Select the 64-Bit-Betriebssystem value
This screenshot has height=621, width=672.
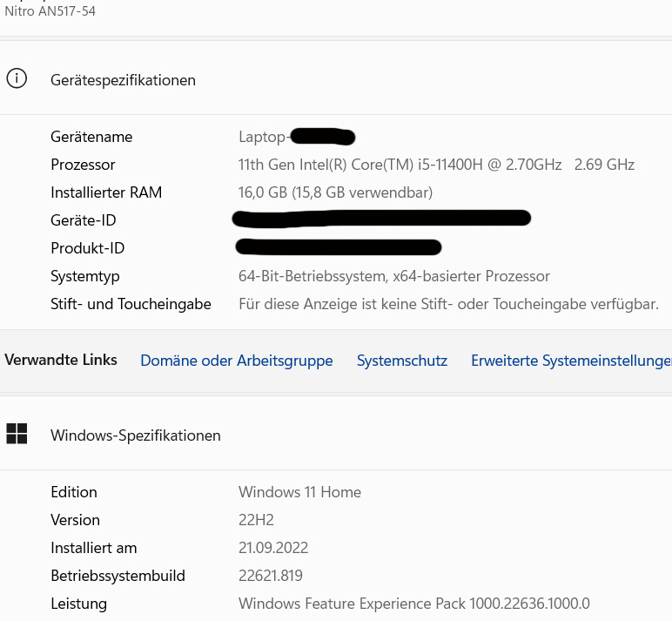coord(393,276)
